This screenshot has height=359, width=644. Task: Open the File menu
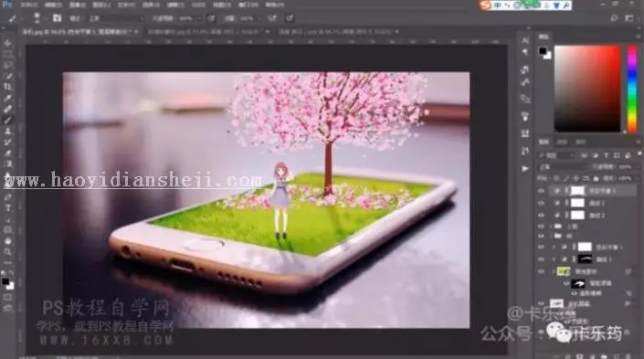point(28,5)
